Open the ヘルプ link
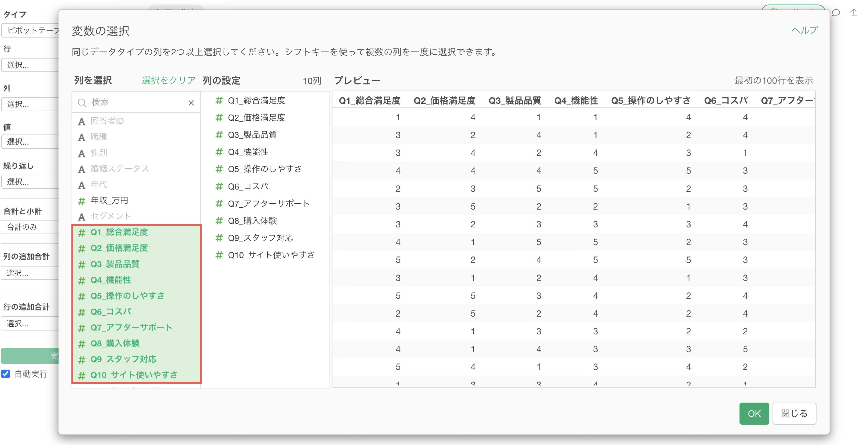 (x=804, y=30)
